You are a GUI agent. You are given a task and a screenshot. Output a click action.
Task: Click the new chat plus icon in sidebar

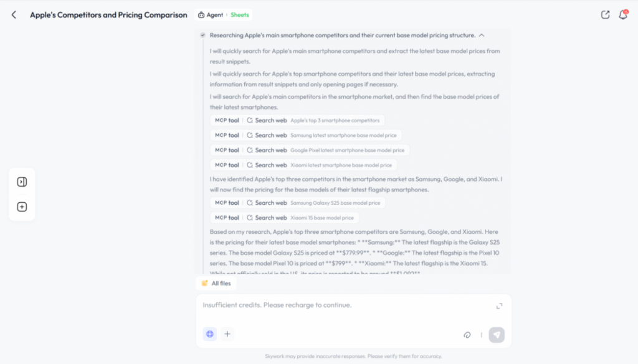22,207
